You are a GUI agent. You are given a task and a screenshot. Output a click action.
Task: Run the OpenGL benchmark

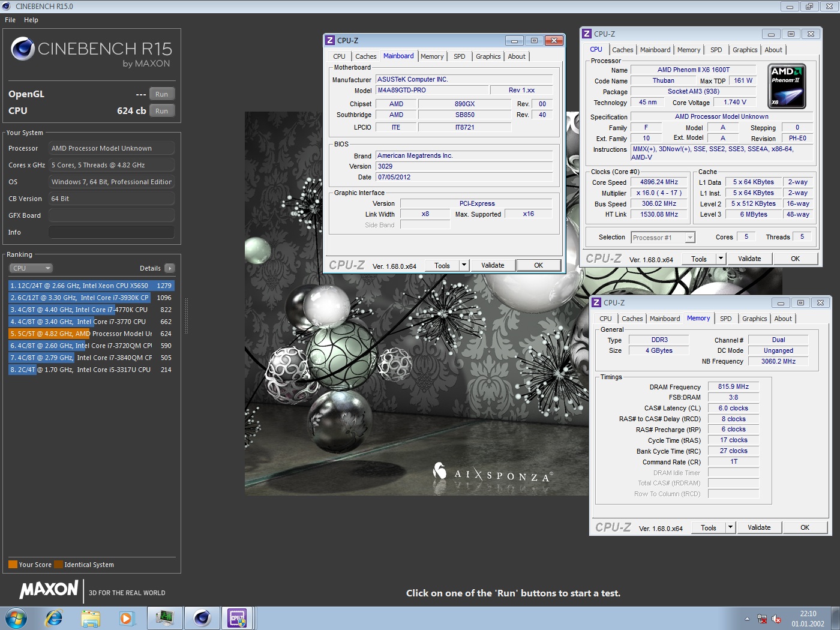point(162,94)
